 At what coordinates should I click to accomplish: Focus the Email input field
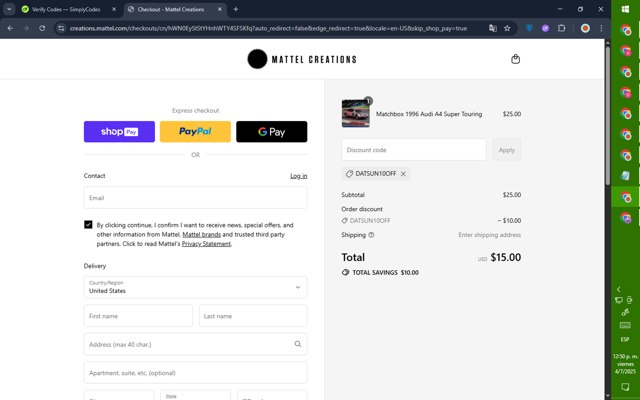tap(196, 198)
